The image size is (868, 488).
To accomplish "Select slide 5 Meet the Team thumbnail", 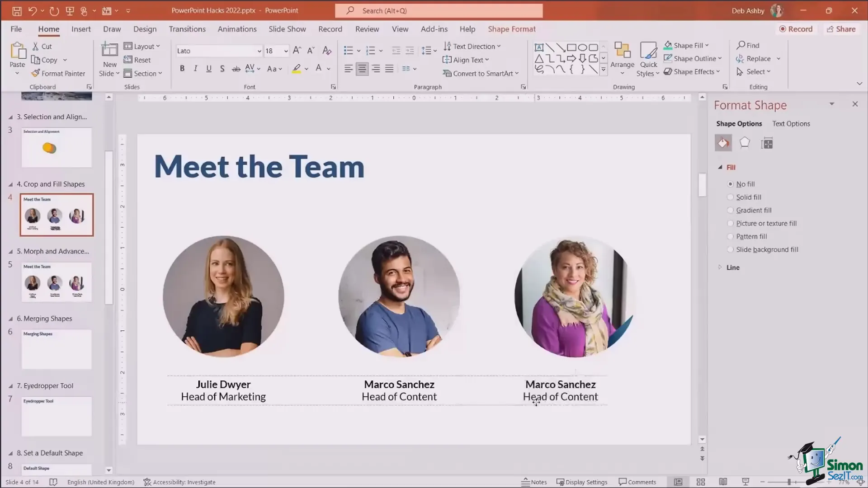I will coord(57,282).
